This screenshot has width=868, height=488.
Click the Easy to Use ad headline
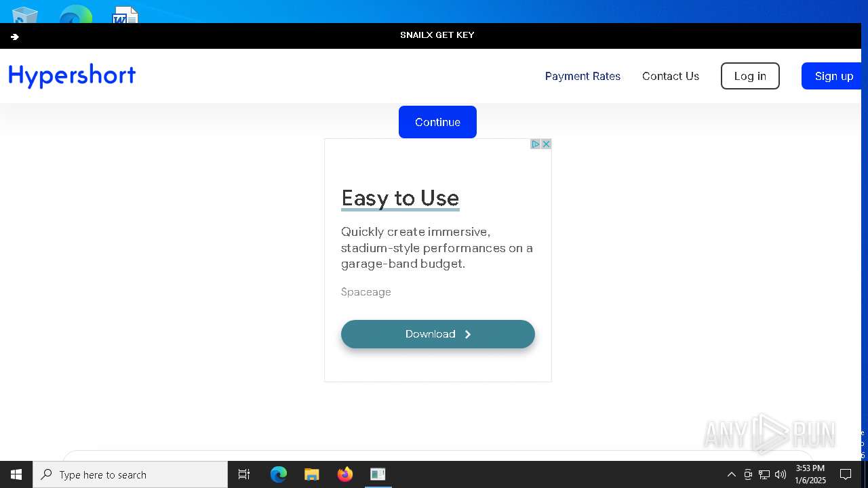[x=400, y=198]
